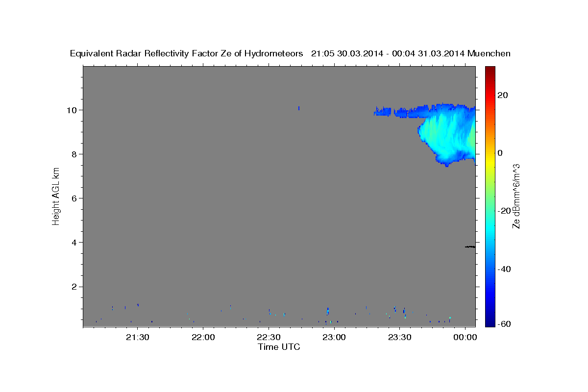Click the 'Time UTC' axis label

pyautogui.click(x=279, y=347)
